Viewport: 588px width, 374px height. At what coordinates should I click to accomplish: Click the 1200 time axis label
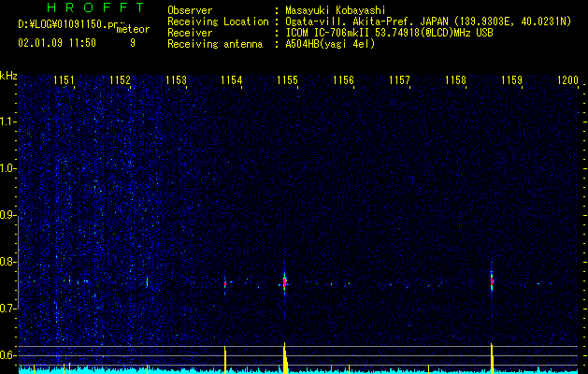[567, 80]
